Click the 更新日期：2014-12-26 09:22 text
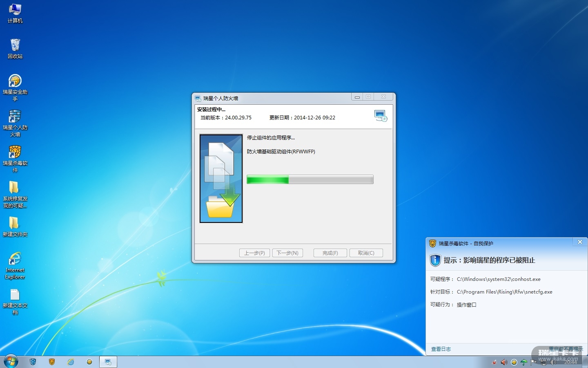 click(302, 118)
